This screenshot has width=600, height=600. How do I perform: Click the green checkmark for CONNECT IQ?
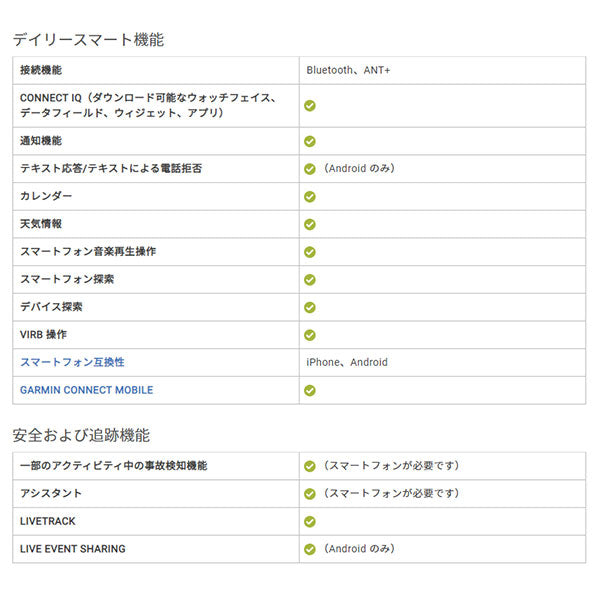click(310, 105)
